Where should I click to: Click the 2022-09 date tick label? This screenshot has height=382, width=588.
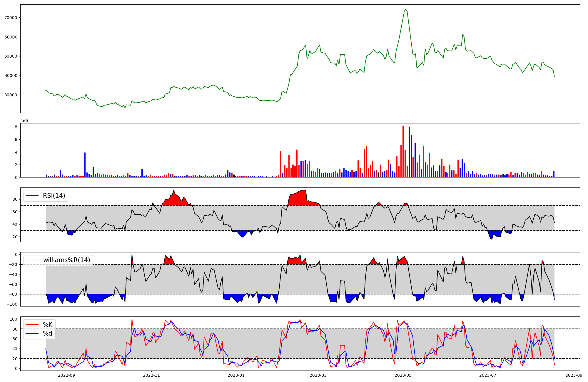(x=67, y=375)
